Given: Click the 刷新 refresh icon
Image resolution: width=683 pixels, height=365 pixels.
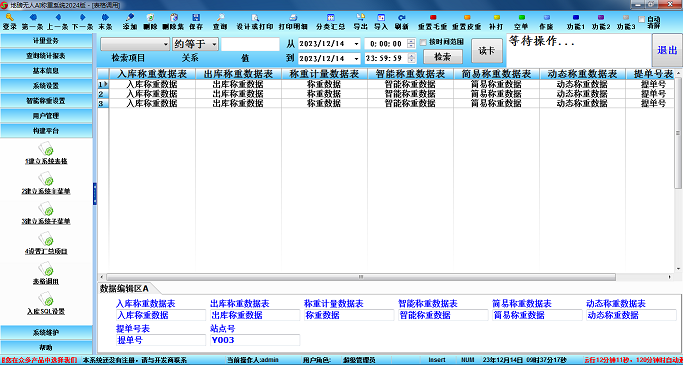Looking at the screenshot, I should point(402,17).
